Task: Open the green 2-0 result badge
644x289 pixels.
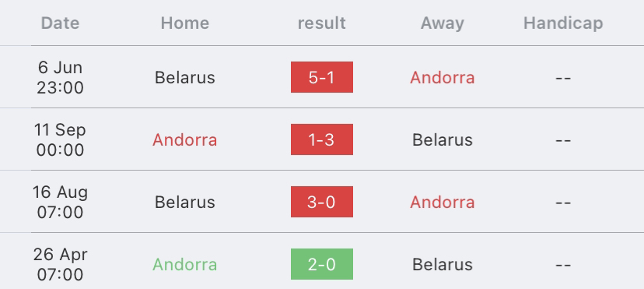Action: 321,264
